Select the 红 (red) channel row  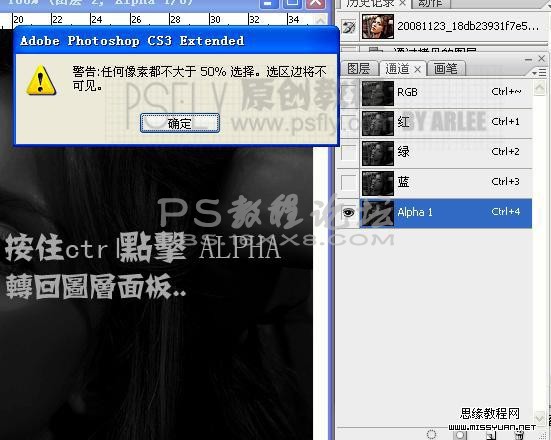446,122
